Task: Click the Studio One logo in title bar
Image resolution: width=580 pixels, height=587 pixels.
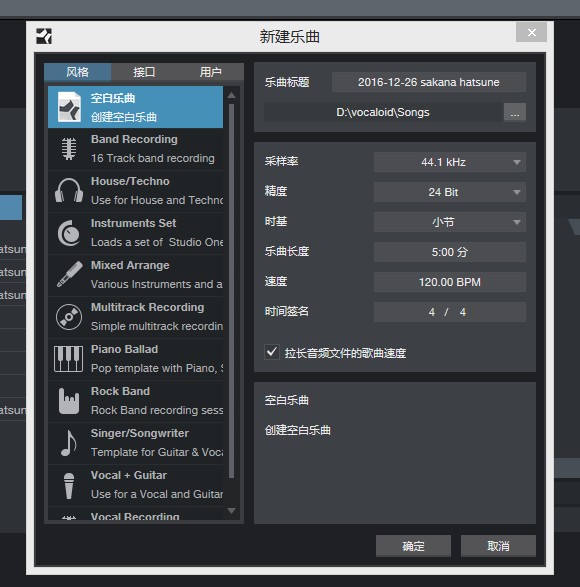Action: coord(44,36)
